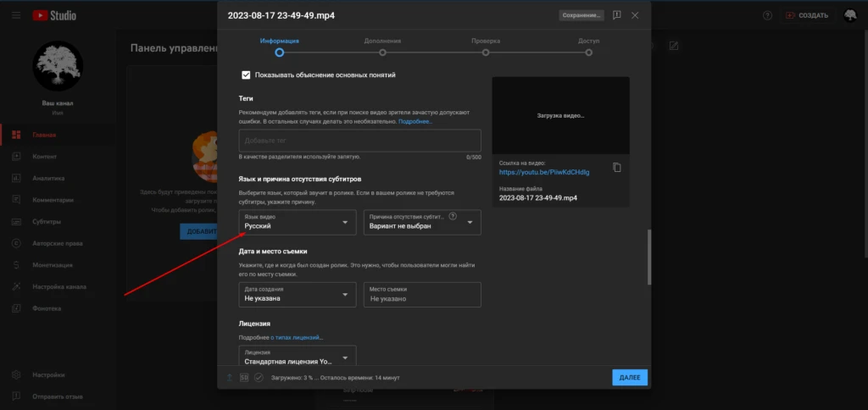Open the youtu.be video link
Viewport: 868px width, 410px height.
pos(544,172)
